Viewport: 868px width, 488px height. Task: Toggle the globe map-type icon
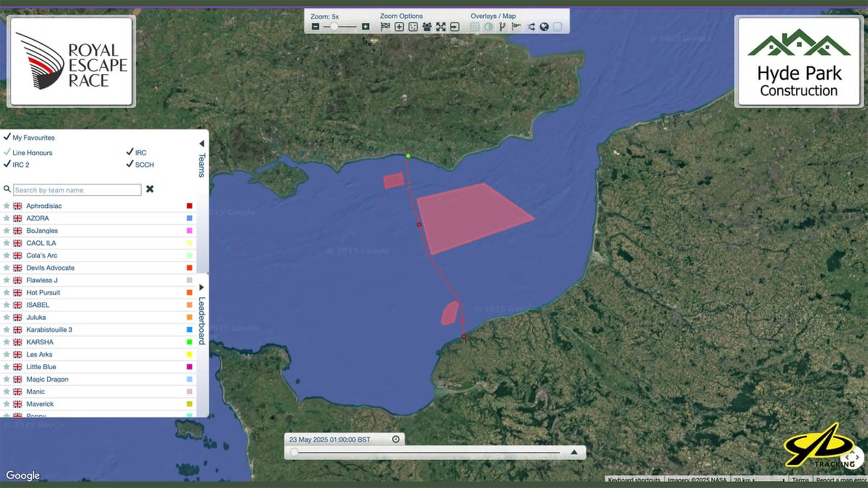click(x=544, y=27)
